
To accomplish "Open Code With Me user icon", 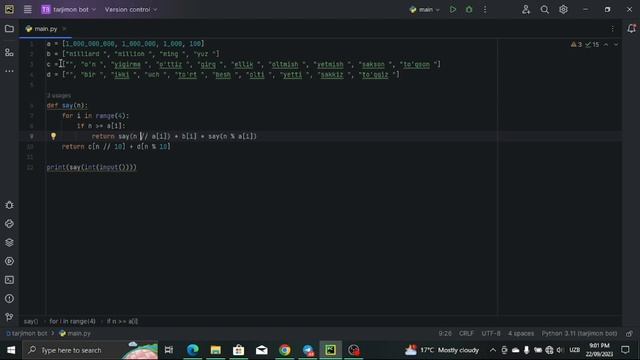I will (526, 9).
